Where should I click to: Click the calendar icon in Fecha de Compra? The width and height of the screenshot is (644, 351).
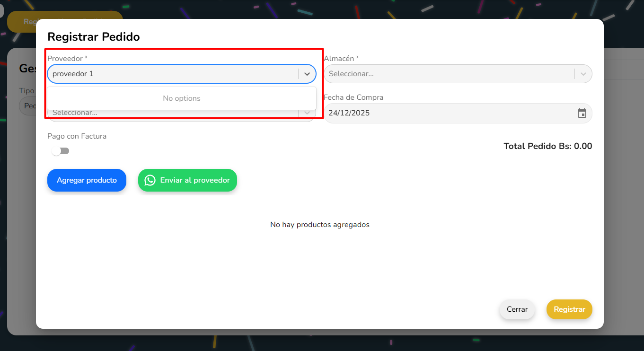(x=582, y=114)
